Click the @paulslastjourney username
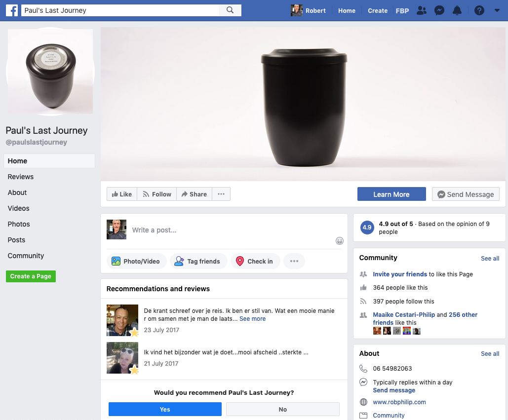Screen dimensions: 508x420 click(x=37, y=142)
